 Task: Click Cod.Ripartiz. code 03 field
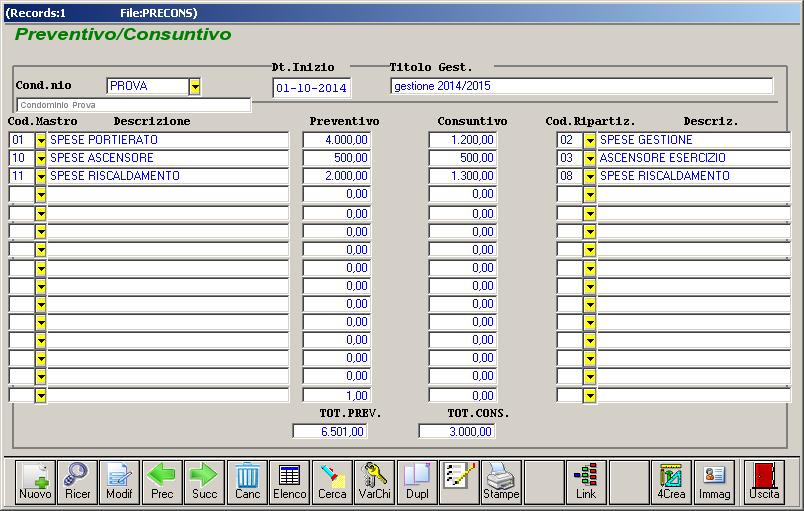570,158
